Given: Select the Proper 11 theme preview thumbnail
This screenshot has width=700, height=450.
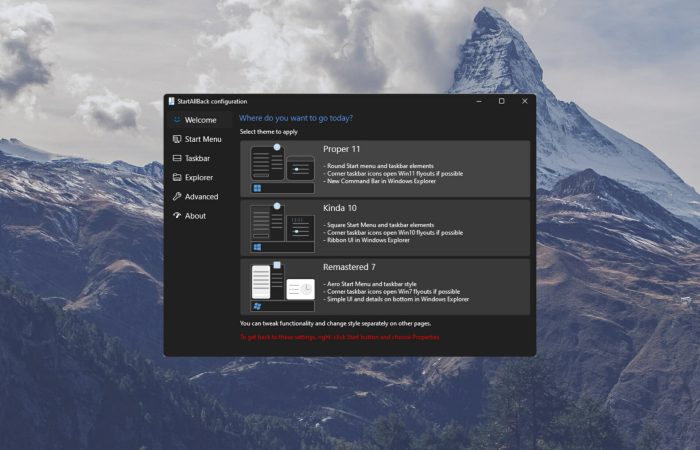Looking at the screenshot, I should [x=282, y=169].
